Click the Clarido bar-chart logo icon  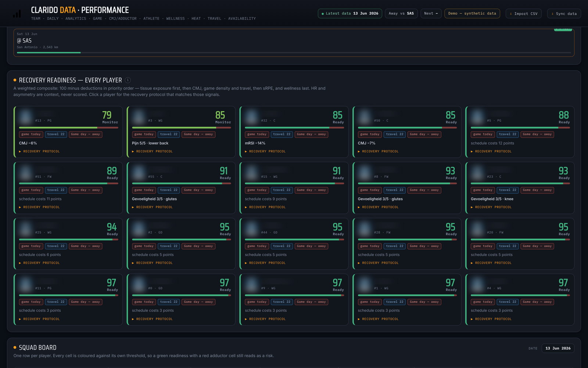point(17,14)
